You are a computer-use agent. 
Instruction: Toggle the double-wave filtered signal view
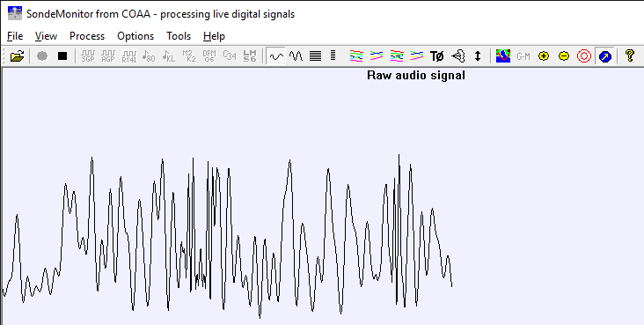(x=296, y=56)
